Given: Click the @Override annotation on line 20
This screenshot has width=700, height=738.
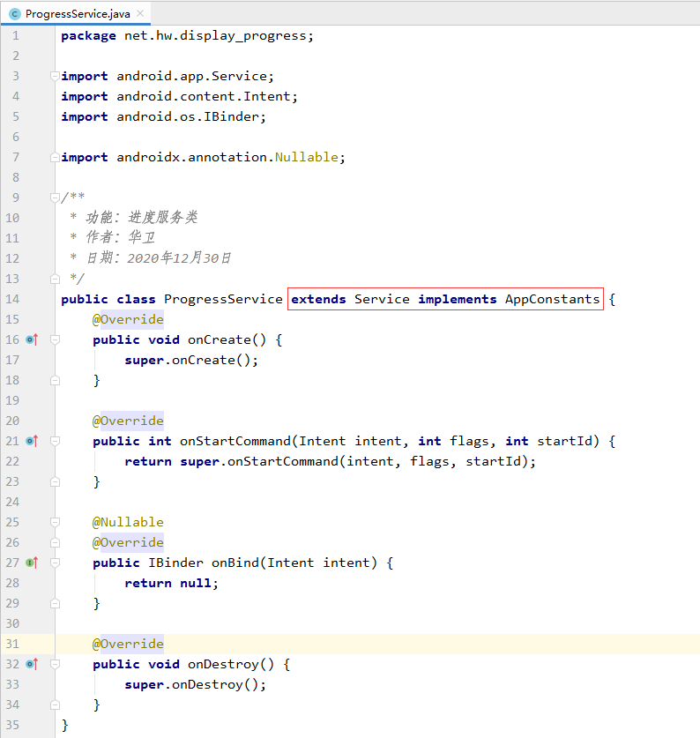Looking at the screenshot, I should (128, 421).
